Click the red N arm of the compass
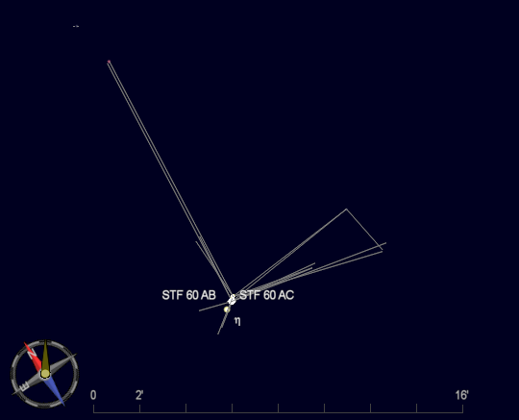 34,357
